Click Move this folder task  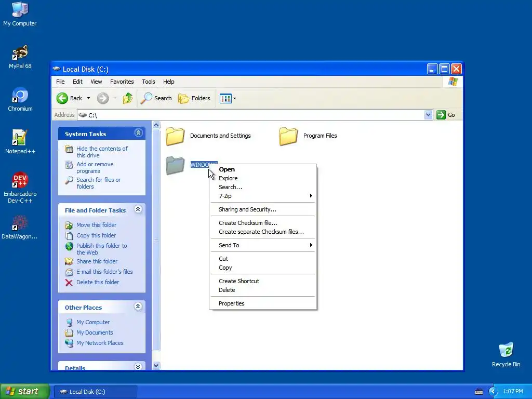96,225
